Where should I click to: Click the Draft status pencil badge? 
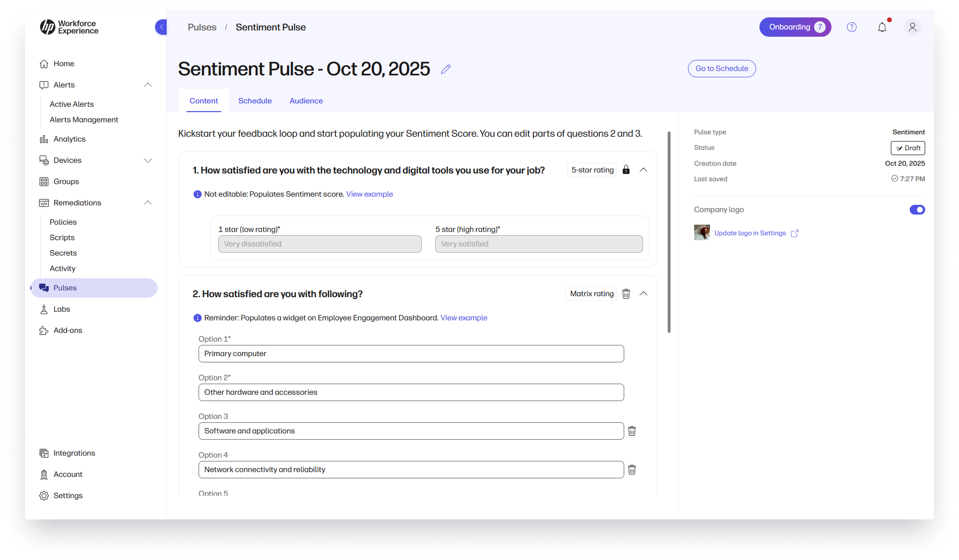pyautogui.click(x=908, y=148)
